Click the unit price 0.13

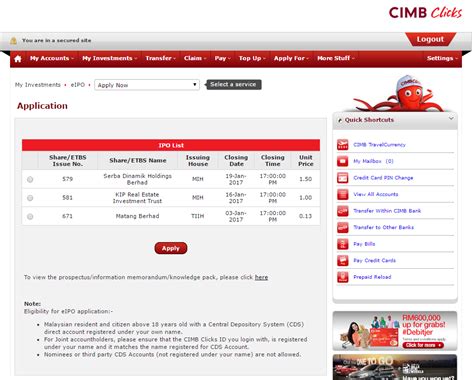tap(305, 216)
